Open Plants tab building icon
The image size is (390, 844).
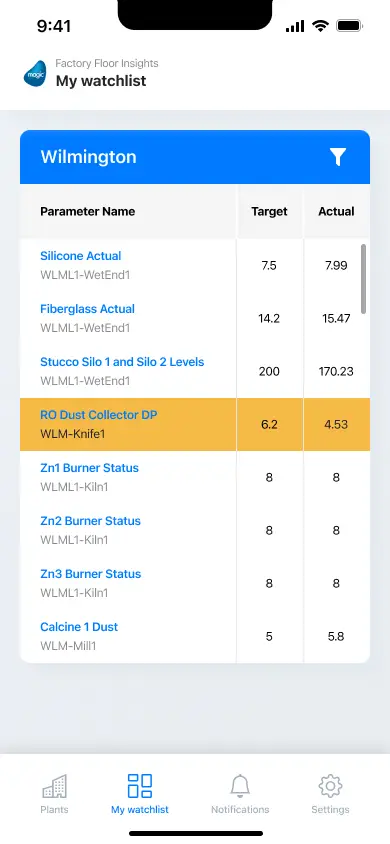(x=54, y=787)
